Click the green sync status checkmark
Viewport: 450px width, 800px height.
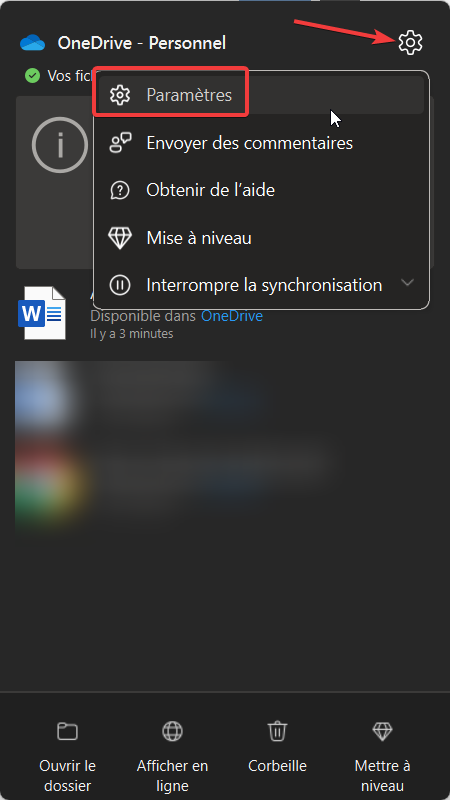pos(33,76)
